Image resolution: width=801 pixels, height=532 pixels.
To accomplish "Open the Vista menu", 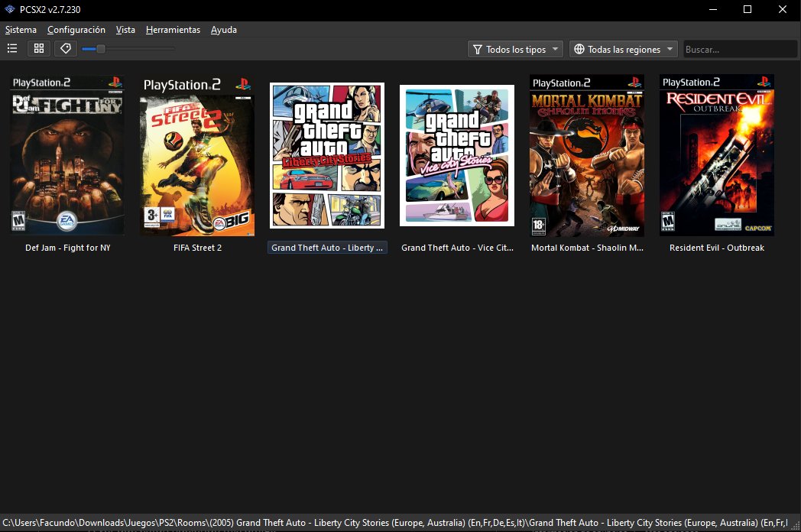I will tap(125, 30).
